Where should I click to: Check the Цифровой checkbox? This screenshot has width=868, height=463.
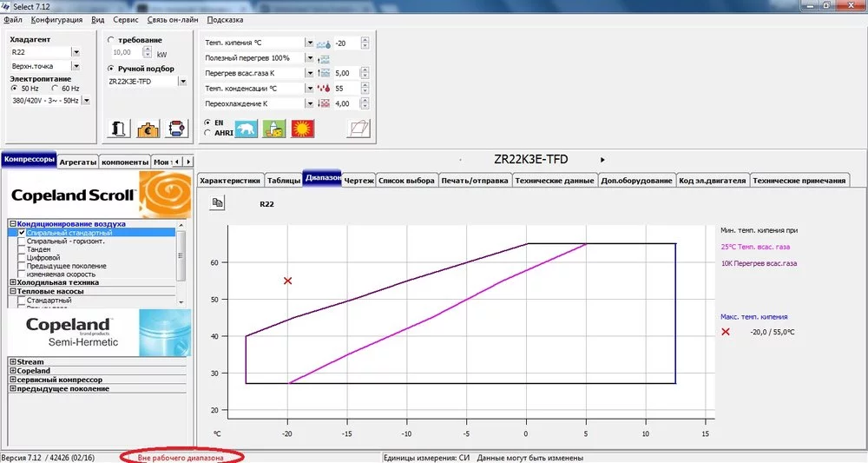[22, 257]
